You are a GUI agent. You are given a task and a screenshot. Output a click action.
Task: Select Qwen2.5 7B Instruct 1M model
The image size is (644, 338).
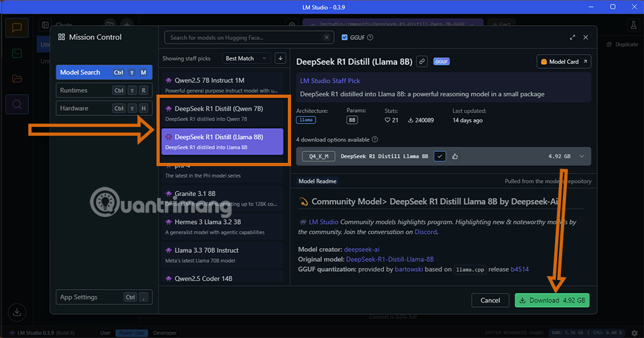tap(222, 85)
